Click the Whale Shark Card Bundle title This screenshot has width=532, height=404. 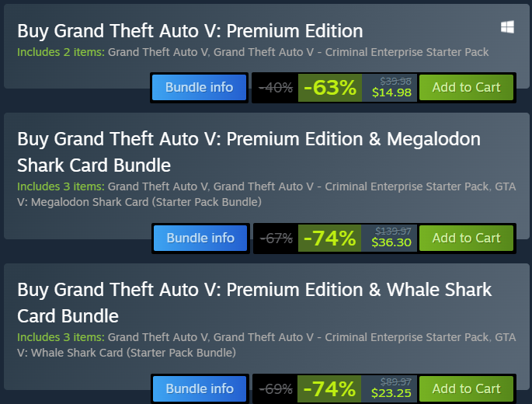point(254,302)
